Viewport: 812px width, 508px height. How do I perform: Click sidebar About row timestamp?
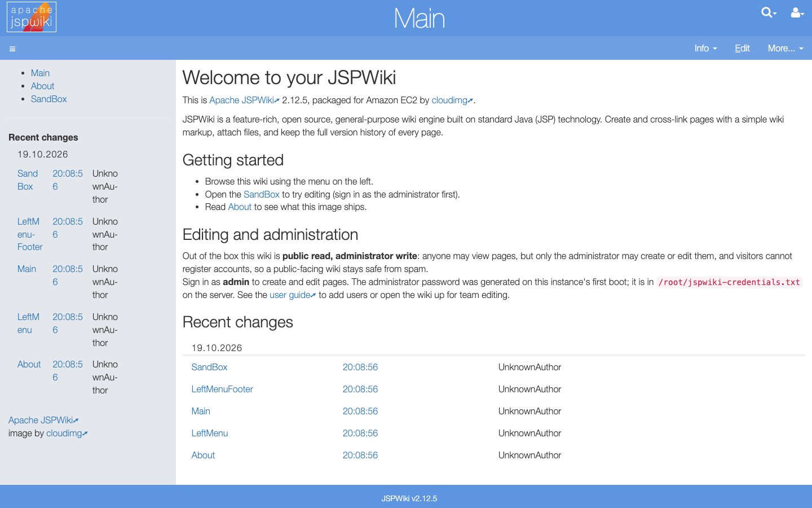[68, 371]
